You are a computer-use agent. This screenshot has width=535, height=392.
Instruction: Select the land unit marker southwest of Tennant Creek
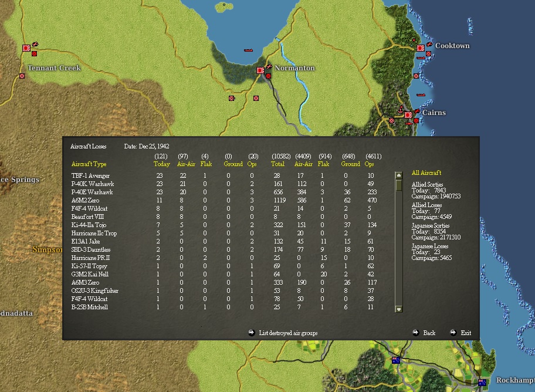pos(22,76)
